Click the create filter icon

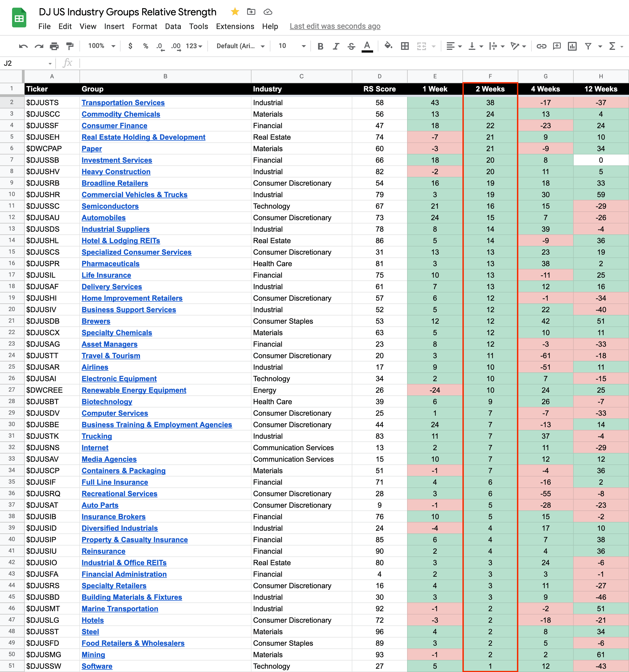[588, 46]
